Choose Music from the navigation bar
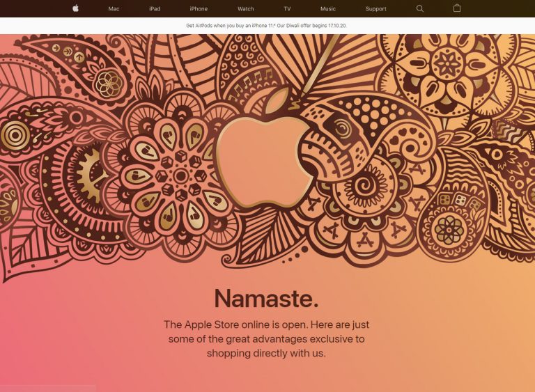 [x=327, y=9]
